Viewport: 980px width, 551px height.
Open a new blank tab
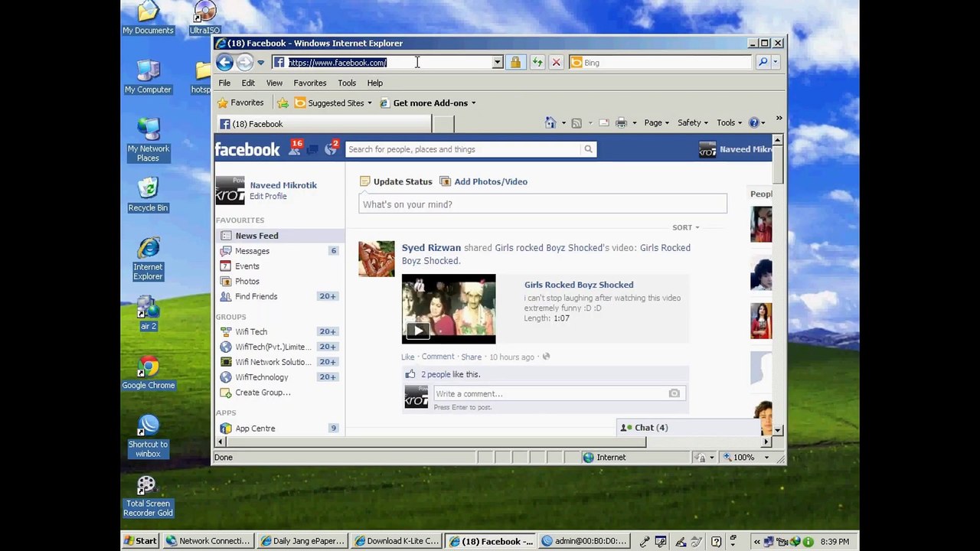(x=443, y=124)
